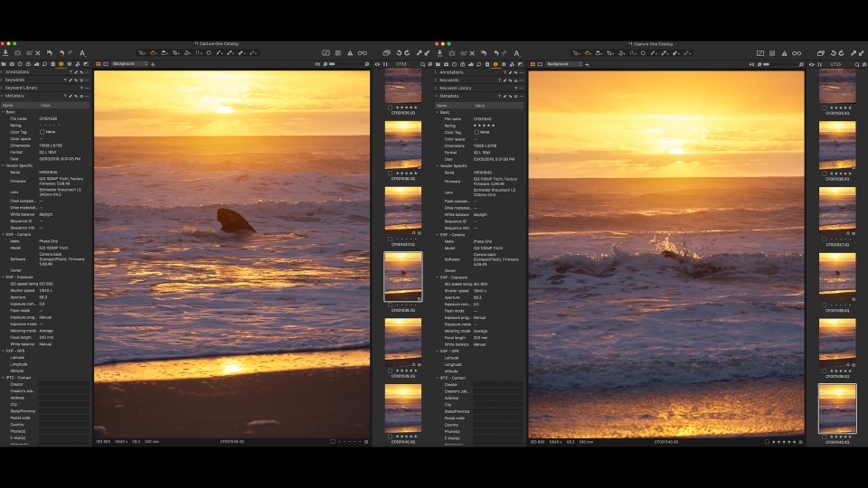
Task: Select the Straighten rotation tool in right window
Action: pos(621,53)
